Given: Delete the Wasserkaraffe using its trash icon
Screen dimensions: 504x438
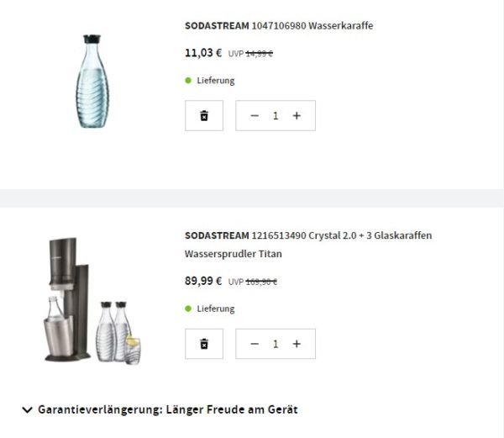Looking at the screenshot, I should (204, 116).
